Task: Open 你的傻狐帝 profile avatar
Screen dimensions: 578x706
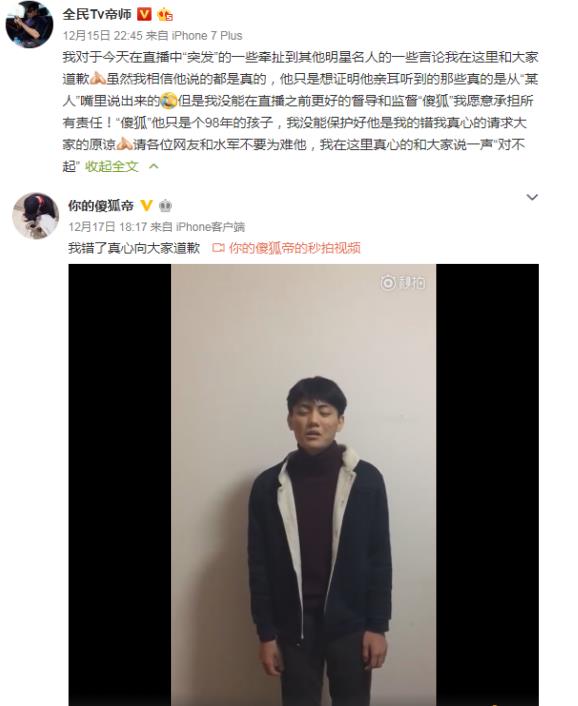Action: click(35, 216)
